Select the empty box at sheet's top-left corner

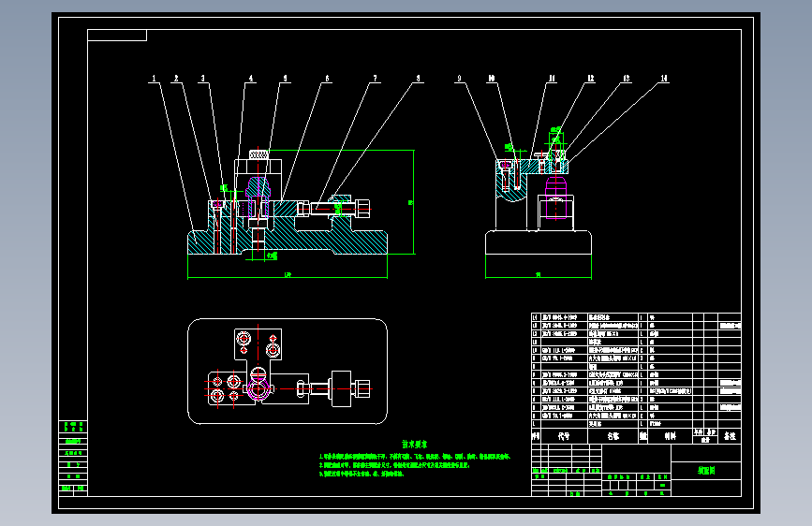pos(117,36)
